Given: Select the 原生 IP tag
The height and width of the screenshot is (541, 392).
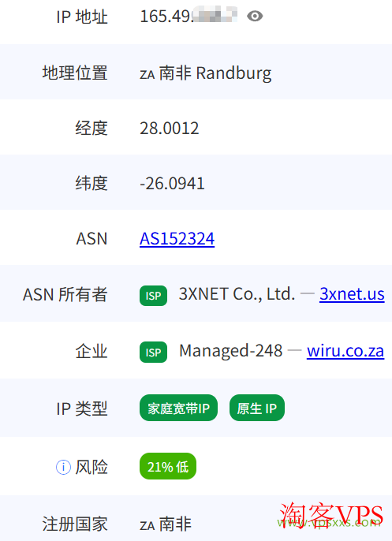Looking at the screenshot, I should (257, 409).
